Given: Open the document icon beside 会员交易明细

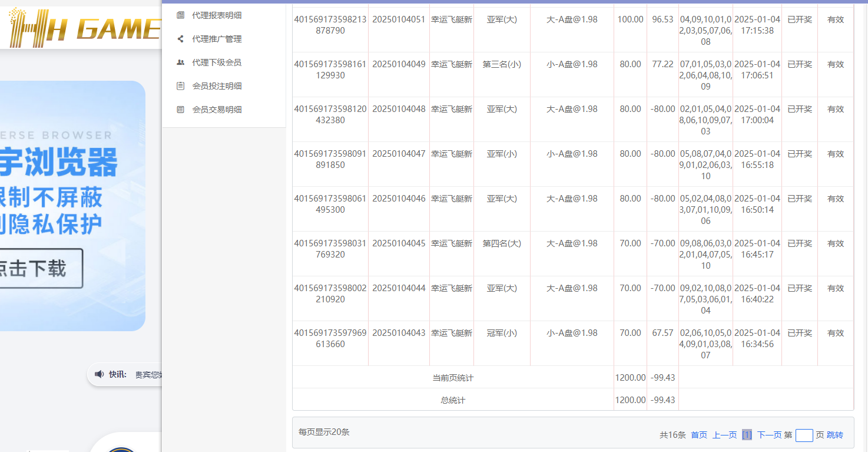Looking at the screenshot, I should tap(180, 109).
